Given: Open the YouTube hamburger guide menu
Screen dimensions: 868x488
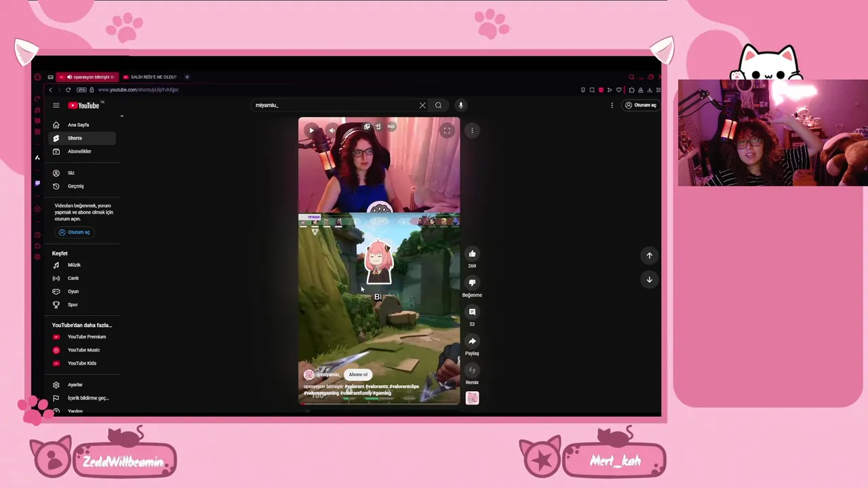Looking at the screenshot, I should pos(56,105).
